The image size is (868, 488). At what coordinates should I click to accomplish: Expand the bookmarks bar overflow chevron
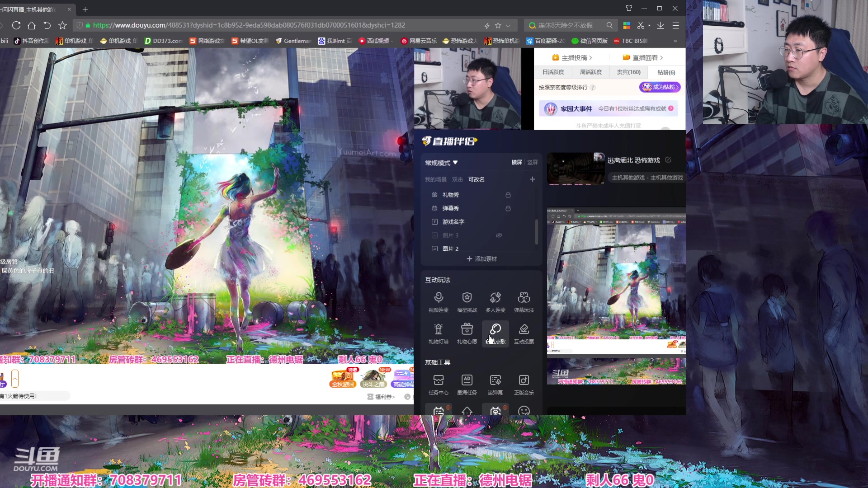(x=675, y=41)
